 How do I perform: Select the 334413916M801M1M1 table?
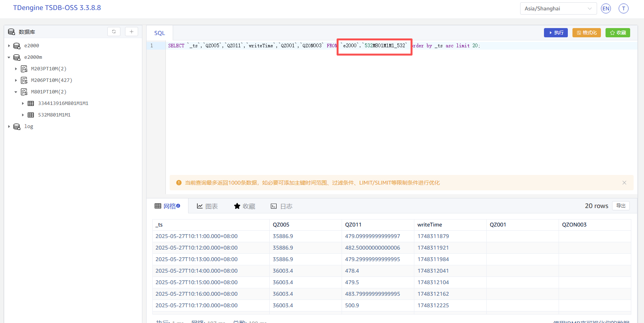tap(63, 103)
